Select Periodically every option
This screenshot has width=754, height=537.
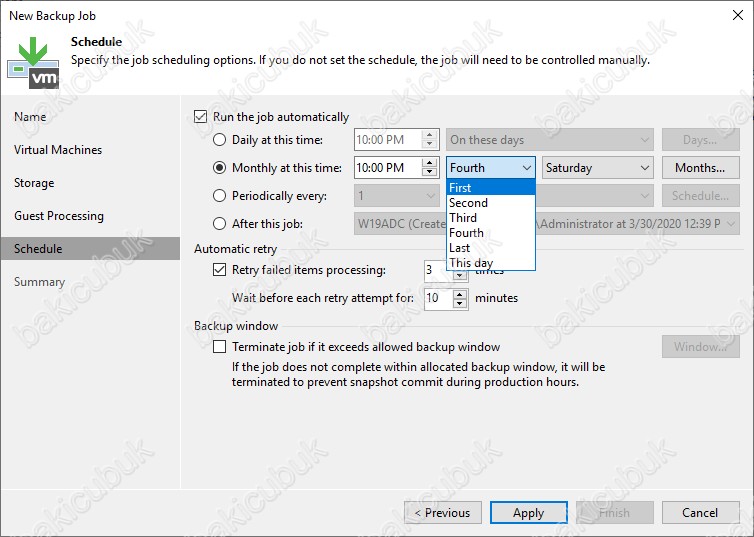pos(219,196)
